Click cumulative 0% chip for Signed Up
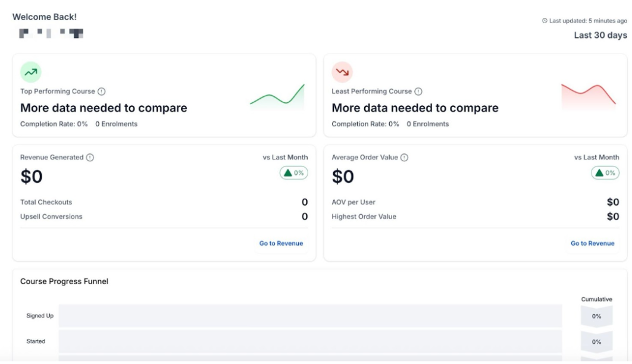 click(596, 316)
